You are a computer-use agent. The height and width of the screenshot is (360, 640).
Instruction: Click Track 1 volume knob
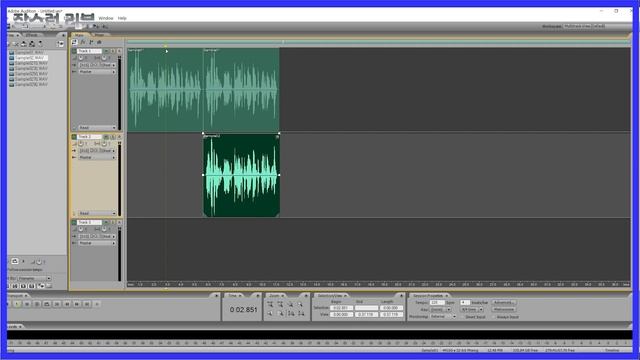point(80,58)
